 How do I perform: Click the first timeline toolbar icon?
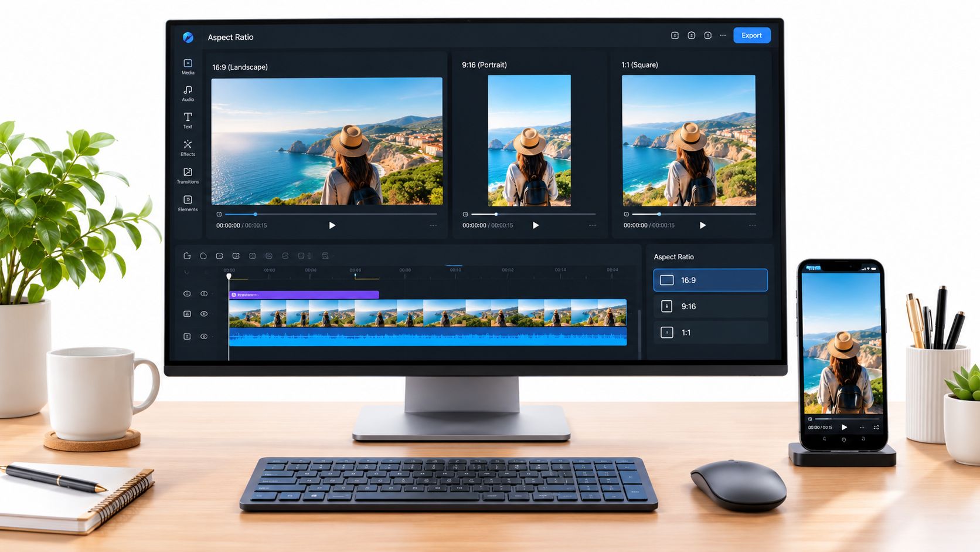(x=187, y=256)
